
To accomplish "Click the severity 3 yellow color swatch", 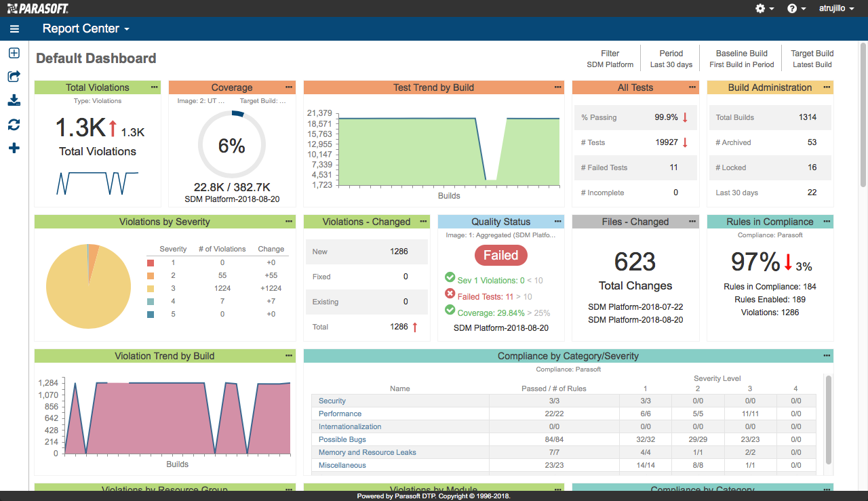I will click(151, 288).
